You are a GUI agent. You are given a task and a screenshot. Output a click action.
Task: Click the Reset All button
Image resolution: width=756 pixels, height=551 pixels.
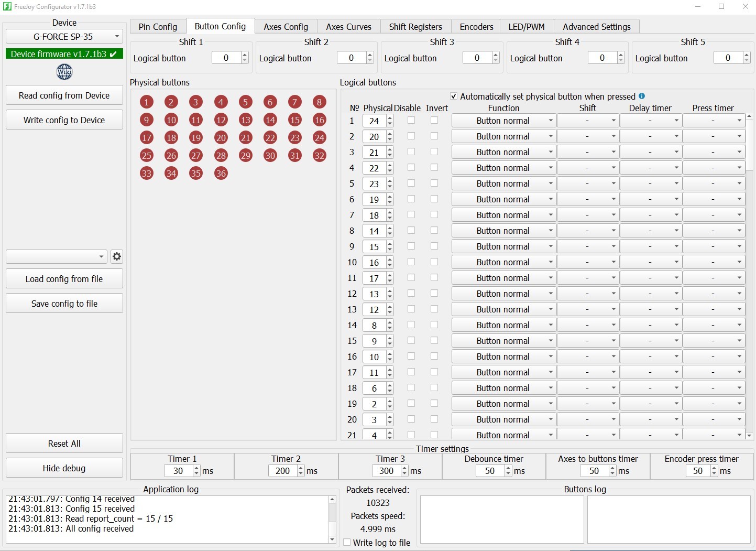coord(64,444)
